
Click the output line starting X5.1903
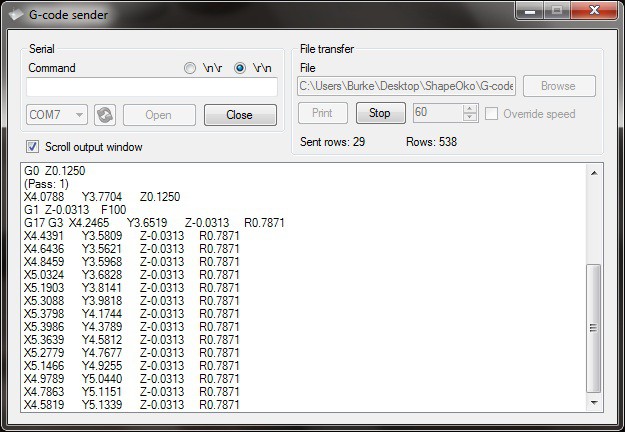click(132, 288)
